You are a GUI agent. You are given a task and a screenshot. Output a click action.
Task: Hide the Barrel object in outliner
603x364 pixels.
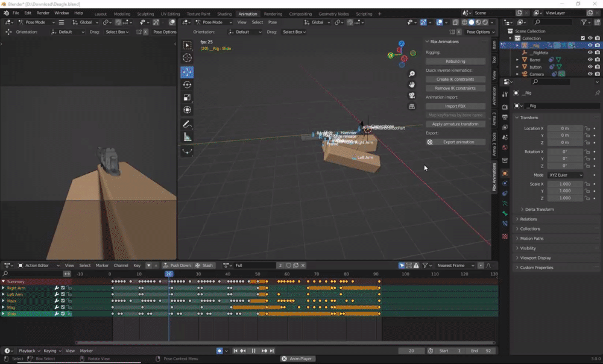pos(590,60)
